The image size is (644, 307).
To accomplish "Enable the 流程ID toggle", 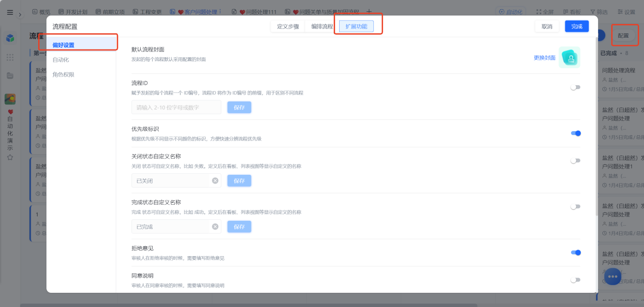I will pyautogui.click(x=575, y=87).
